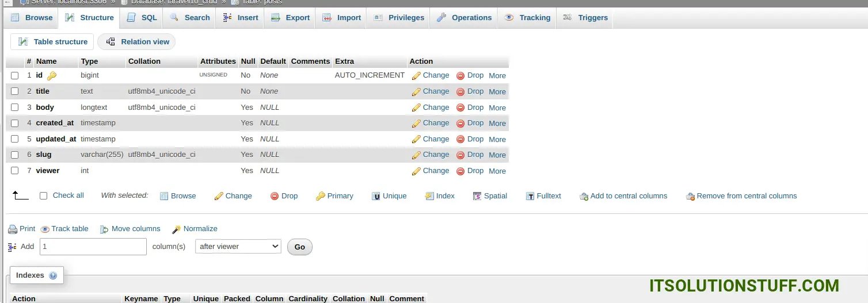This screenshot has height=303, width=868.
Task: Select the viewer column checkbox
Action: pos(15,171)
